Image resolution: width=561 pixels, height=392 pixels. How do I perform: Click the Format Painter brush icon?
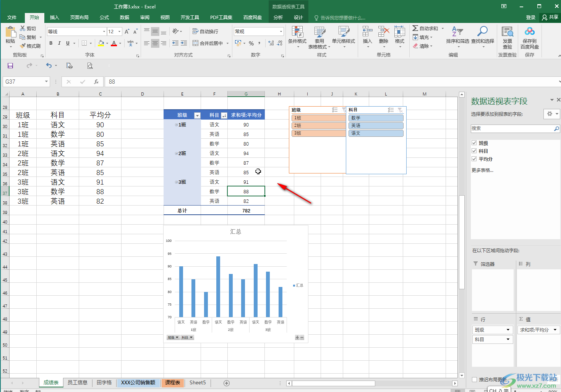coord(23,46)
